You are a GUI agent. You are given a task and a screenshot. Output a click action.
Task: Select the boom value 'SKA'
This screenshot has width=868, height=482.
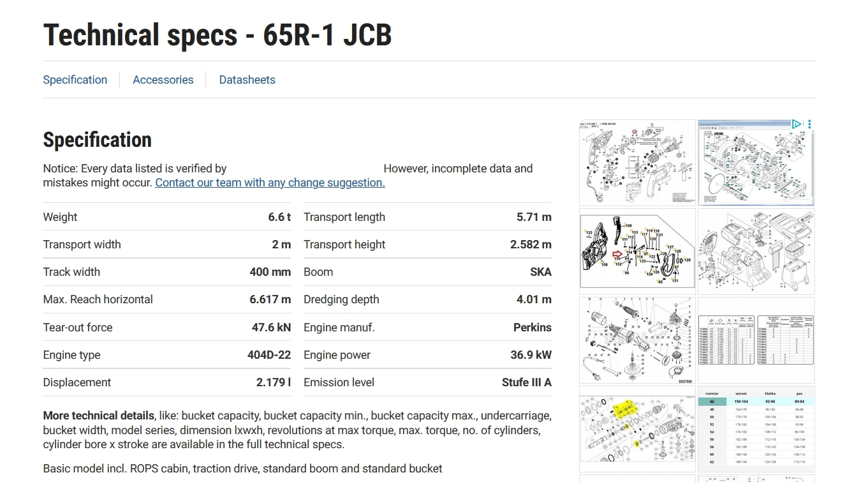click(x=541, y=272)
